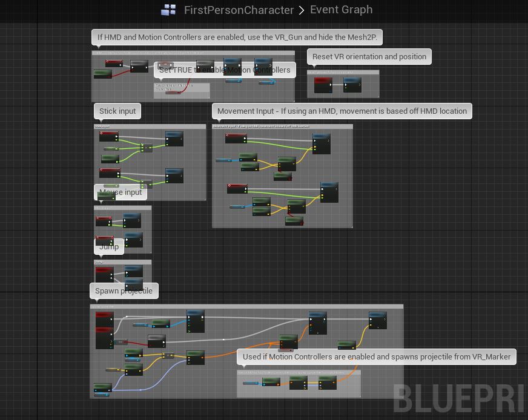Click the Blueprint graph icon in breadcrumb

168,10
